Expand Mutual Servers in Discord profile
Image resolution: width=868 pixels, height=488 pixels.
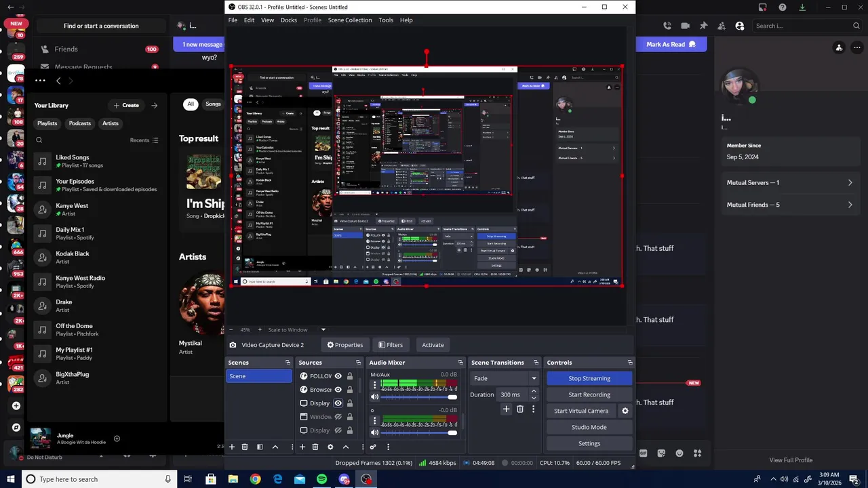coord(789,183)
